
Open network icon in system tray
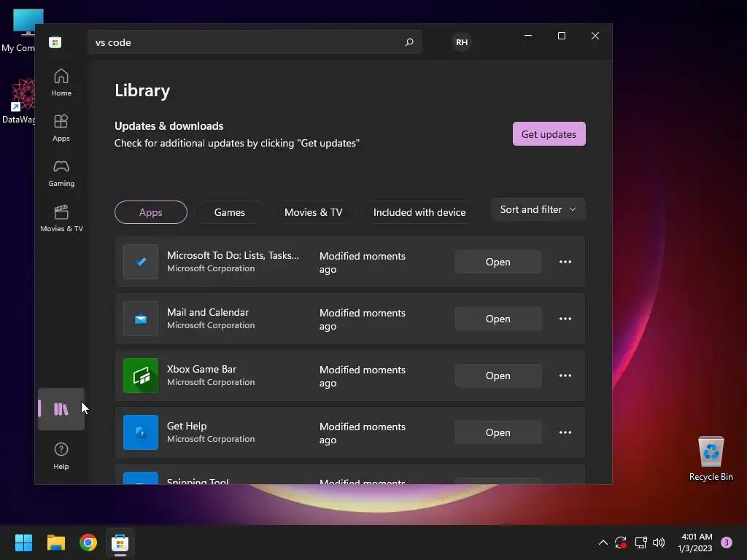coord(640,542)
